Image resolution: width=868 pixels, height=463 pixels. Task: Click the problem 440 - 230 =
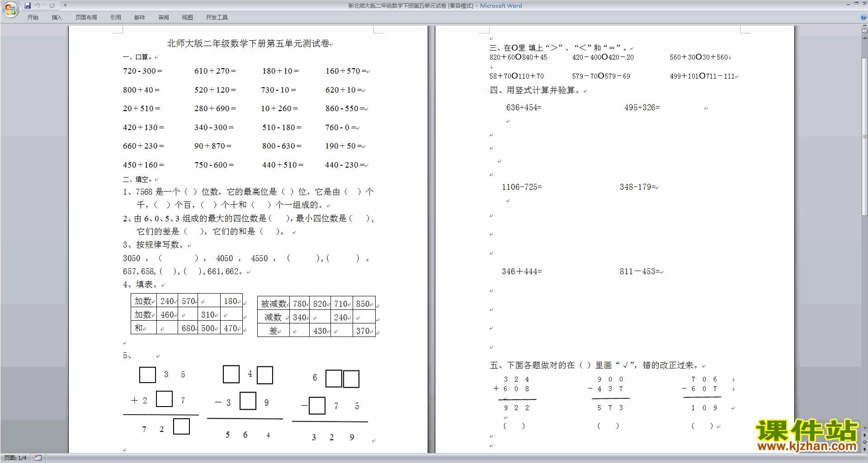[345, 165]
